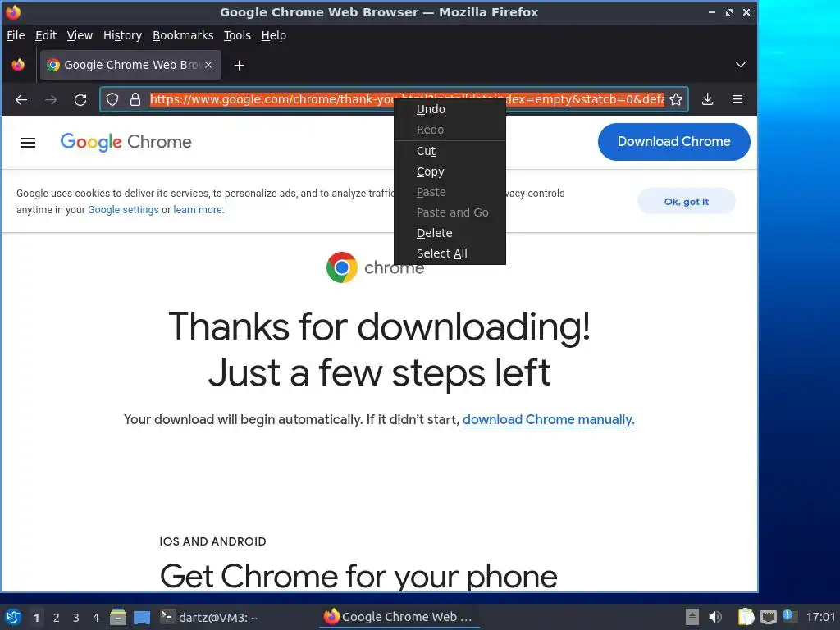Image resolution: width=840 pixels, height=630 pixels.
Task: Click the Download Chrome button
Action: [674, 142]
